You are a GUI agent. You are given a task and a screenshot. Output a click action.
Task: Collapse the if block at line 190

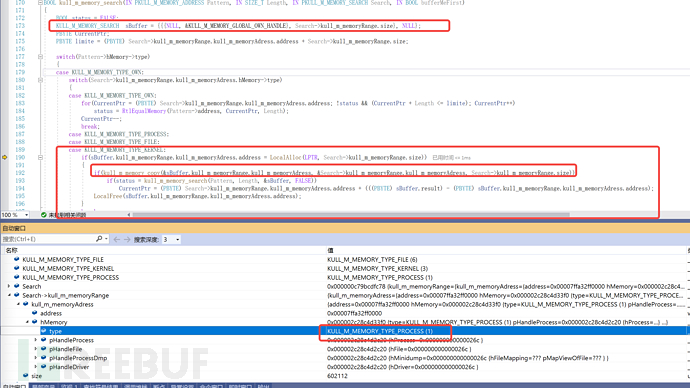pos(40,157)
